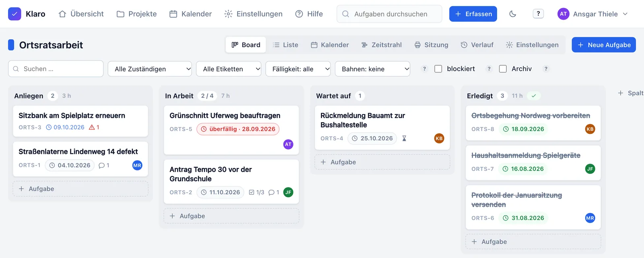Image resolution: width=644 pixels, height=258 pixels.
Task: Click the Anliegen column heading
Action: (x=29, y=96)
